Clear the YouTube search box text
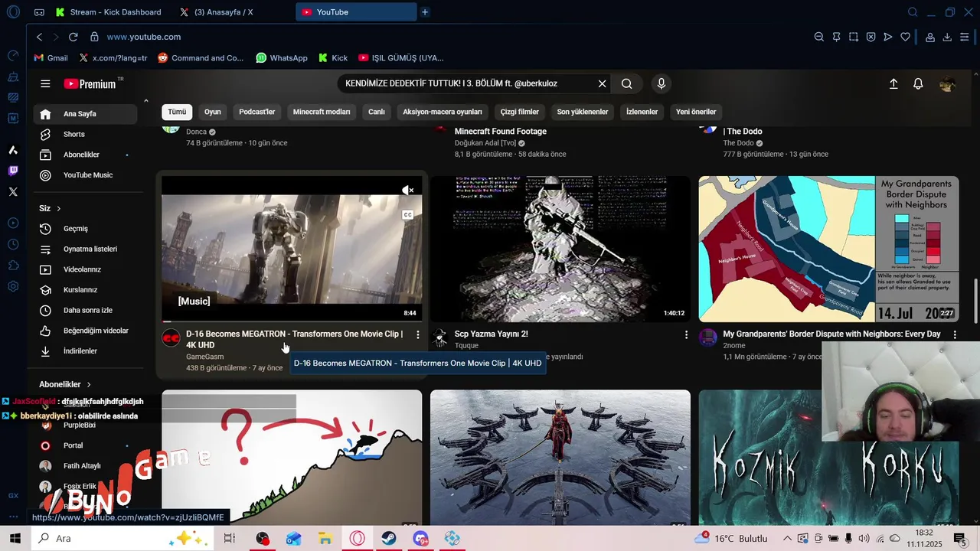This screenshot has height=551, width=980. [602, 83]
